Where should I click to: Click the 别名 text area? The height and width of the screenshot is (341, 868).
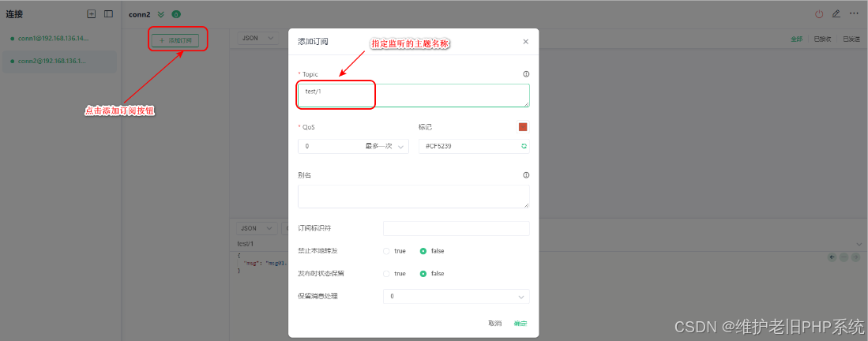coord(414,197)
